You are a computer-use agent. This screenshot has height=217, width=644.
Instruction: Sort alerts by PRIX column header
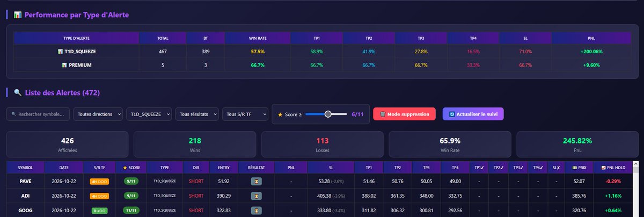(580, 167)
